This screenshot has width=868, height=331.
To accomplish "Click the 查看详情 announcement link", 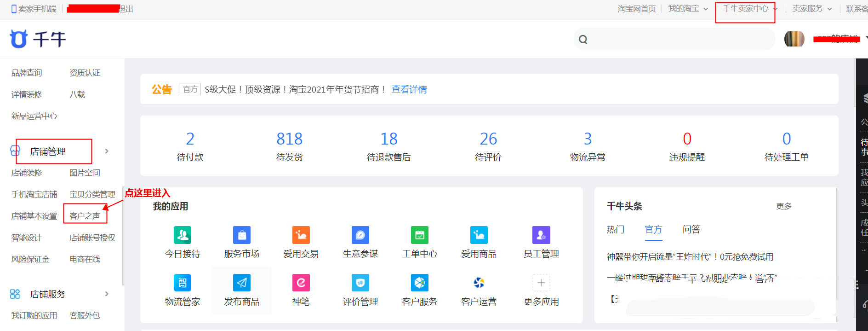I will [409, 89].
